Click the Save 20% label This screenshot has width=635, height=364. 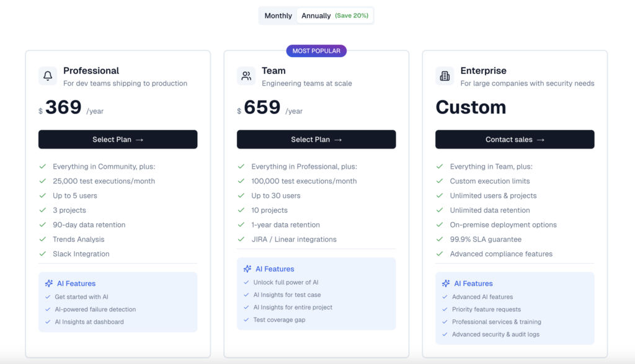click(x=352, y=16)
